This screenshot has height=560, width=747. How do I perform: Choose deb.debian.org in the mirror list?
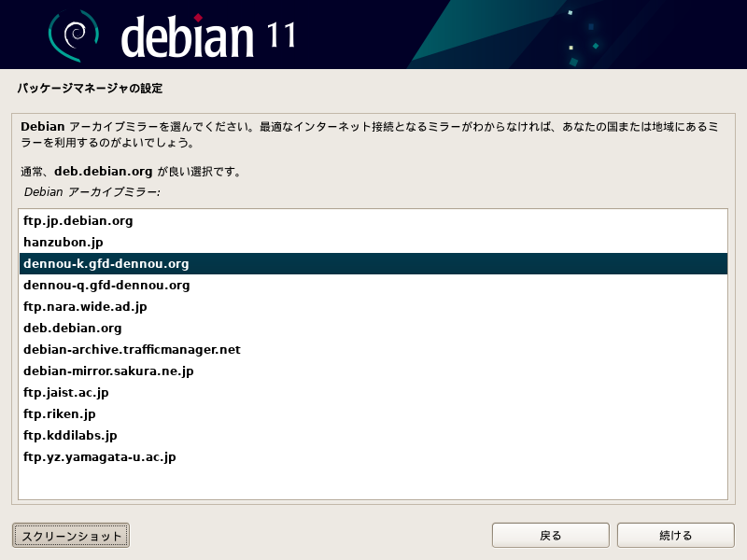373,329
